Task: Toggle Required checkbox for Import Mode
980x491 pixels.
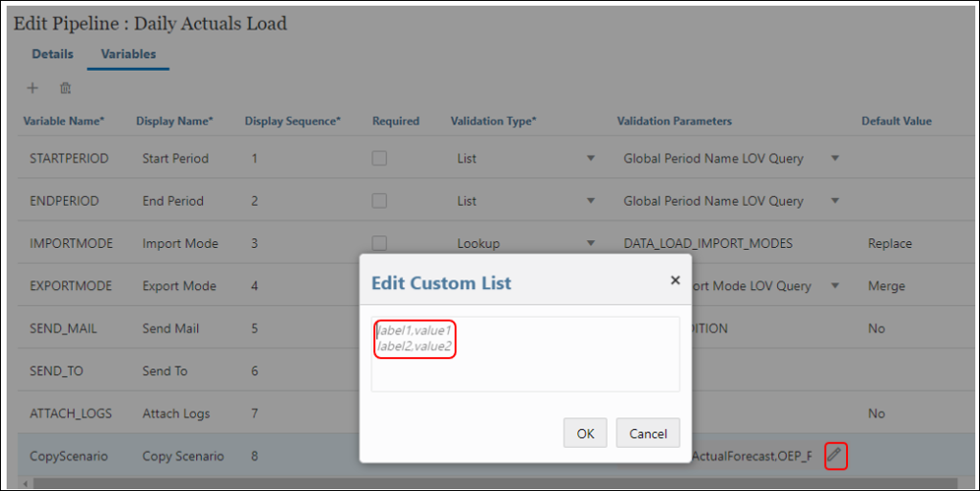Action: [x=379, y=243]
